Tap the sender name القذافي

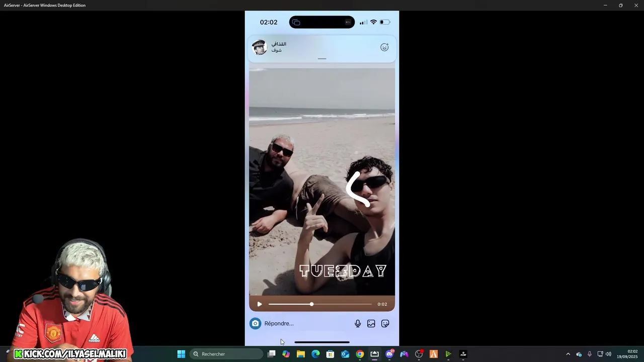[279, 44]
